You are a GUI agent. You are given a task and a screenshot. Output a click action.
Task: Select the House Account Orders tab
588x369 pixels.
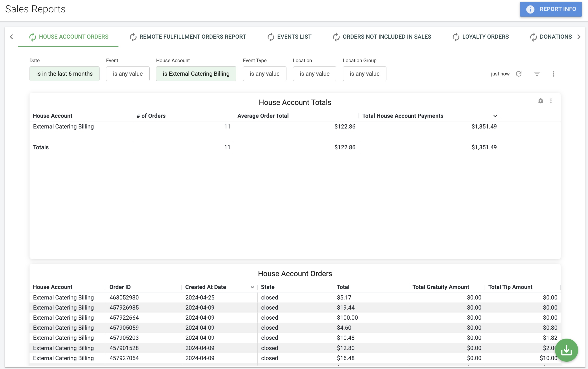tap(68, 37)
